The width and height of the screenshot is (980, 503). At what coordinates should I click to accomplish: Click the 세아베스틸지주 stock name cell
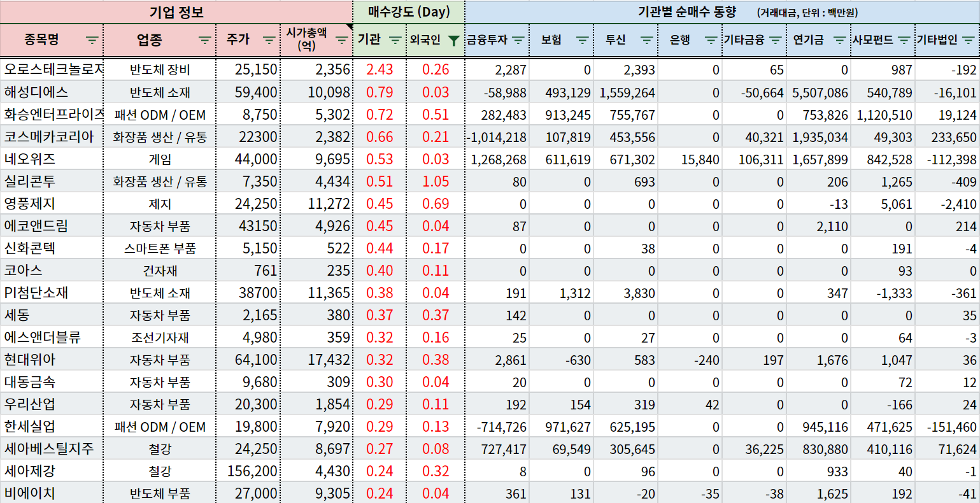[52, 448]
